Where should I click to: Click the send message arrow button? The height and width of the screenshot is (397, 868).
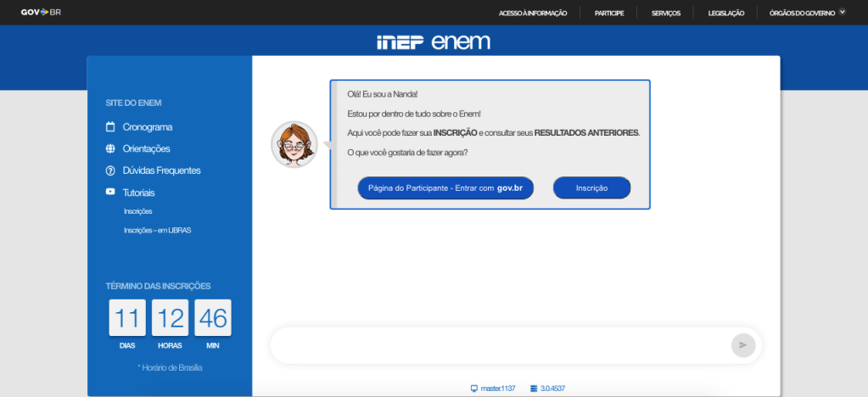coord(743,345)
